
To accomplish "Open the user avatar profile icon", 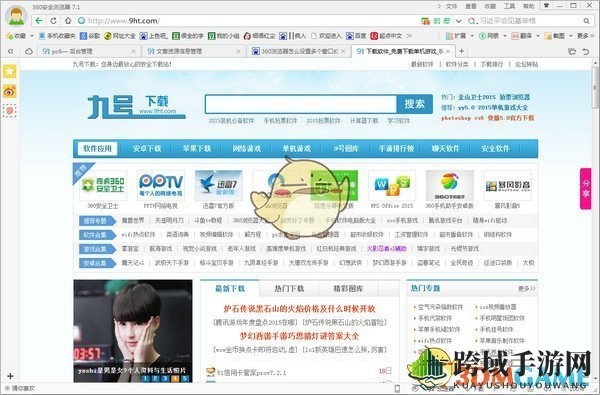I will tap(16, 16).
